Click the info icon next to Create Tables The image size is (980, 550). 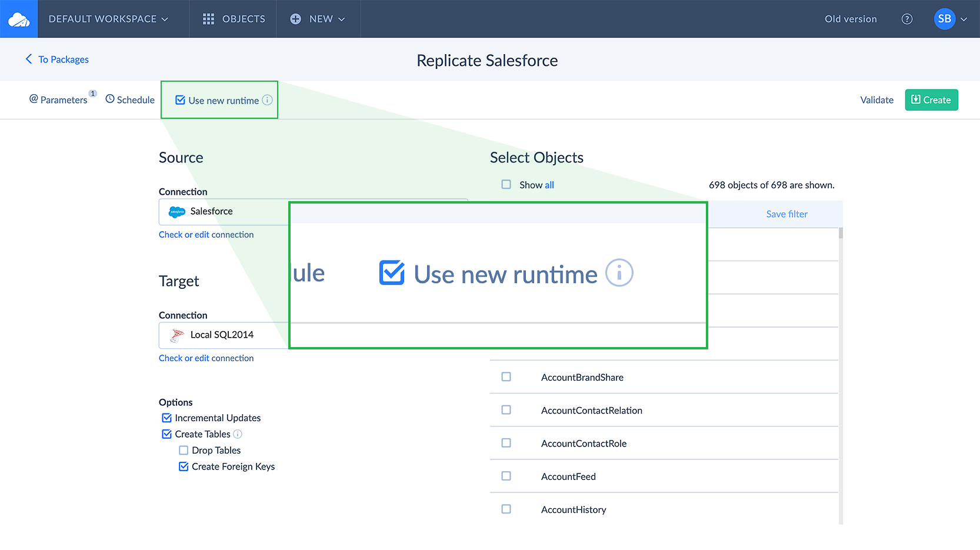tap(238, 434)
